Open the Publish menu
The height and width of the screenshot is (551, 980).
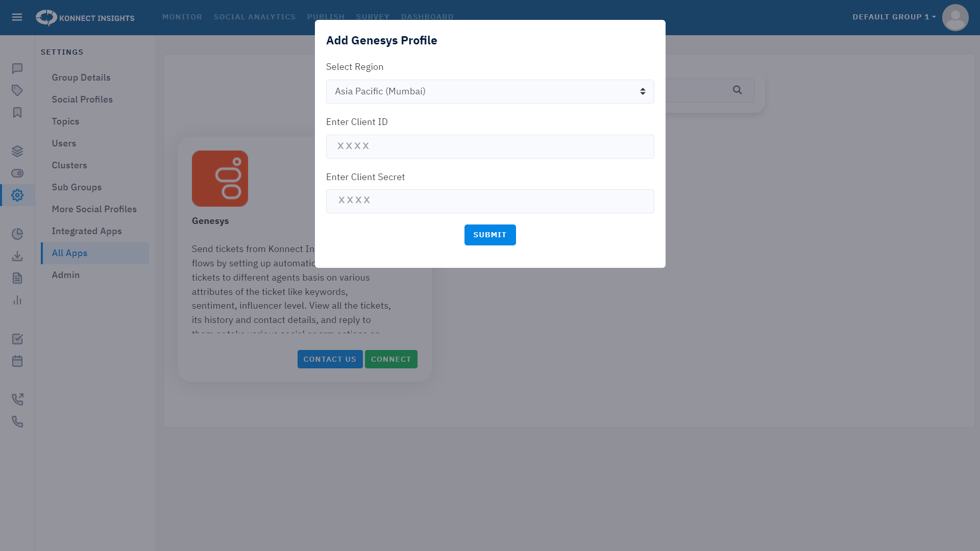tap(326, 17)
